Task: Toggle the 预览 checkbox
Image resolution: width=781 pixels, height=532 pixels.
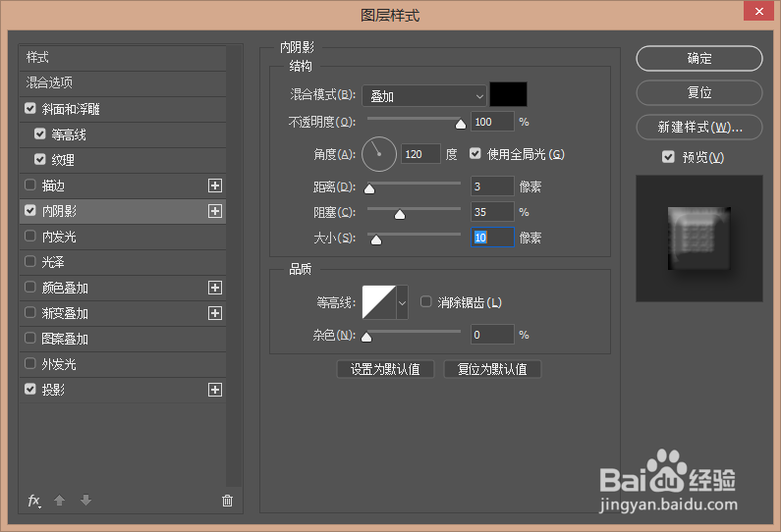Action: [668, 157]
